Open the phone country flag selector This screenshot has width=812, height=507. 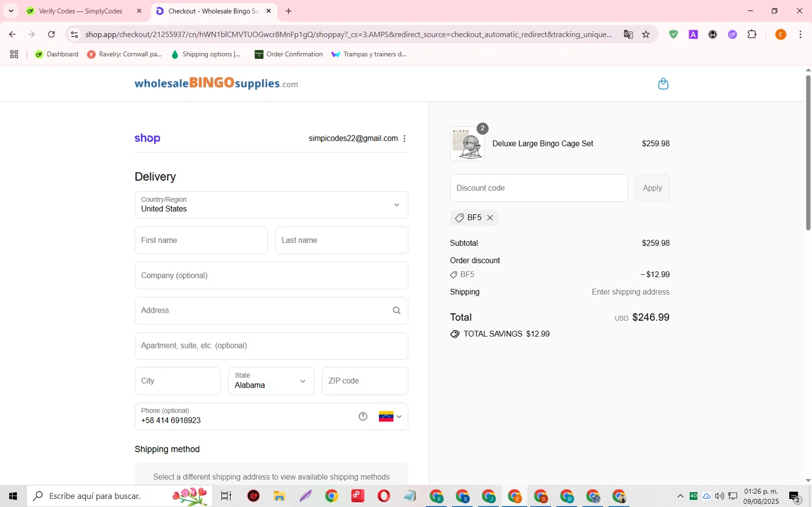click(390, 417)
